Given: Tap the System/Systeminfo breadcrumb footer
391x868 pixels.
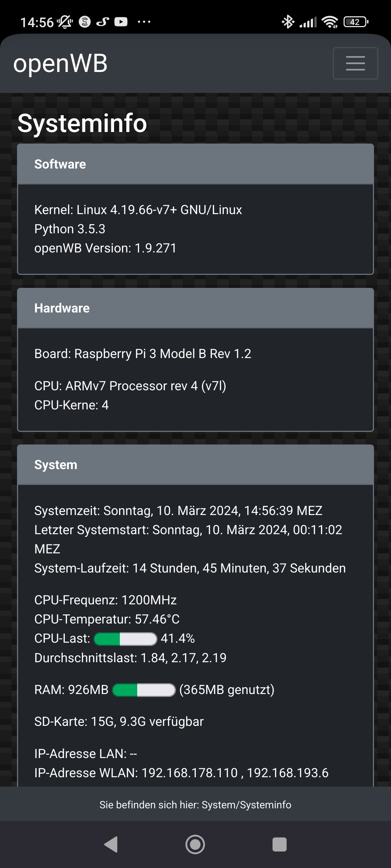Looking at the screenshot, I should (x=195, y=805).
